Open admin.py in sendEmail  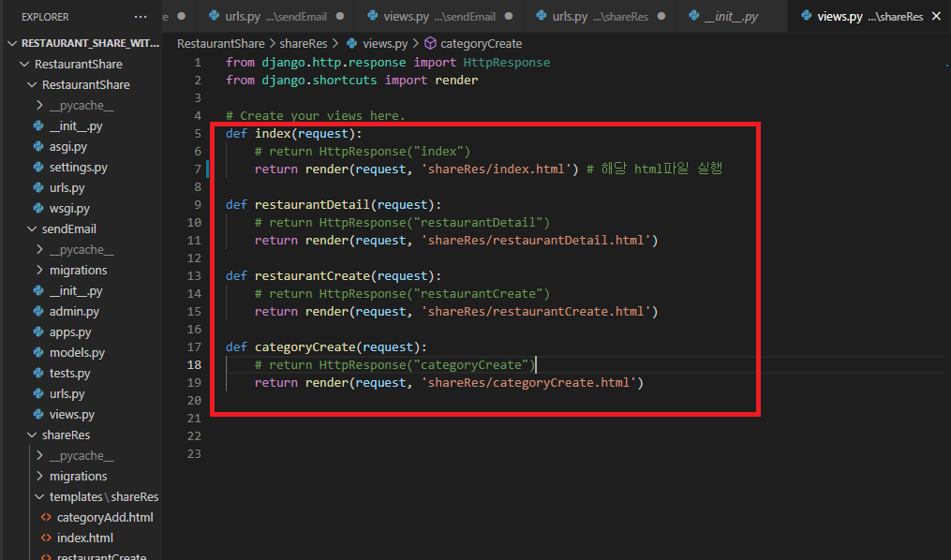pyautogui.click(x=74, y=312)
